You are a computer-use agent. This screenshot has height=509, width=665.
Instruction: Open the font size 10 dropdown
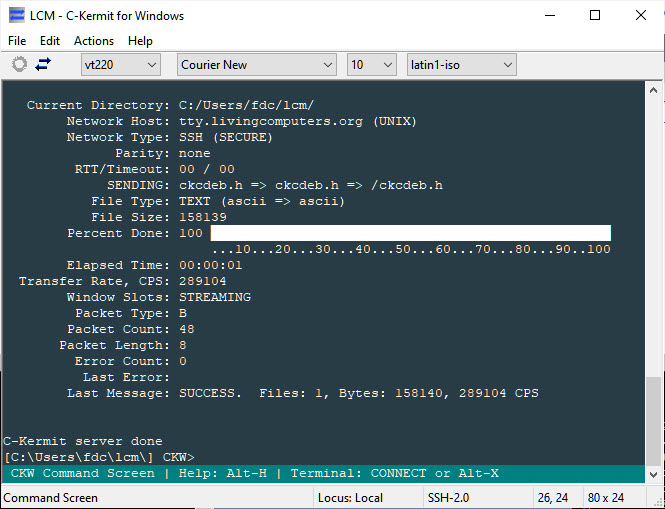[372, 65]
